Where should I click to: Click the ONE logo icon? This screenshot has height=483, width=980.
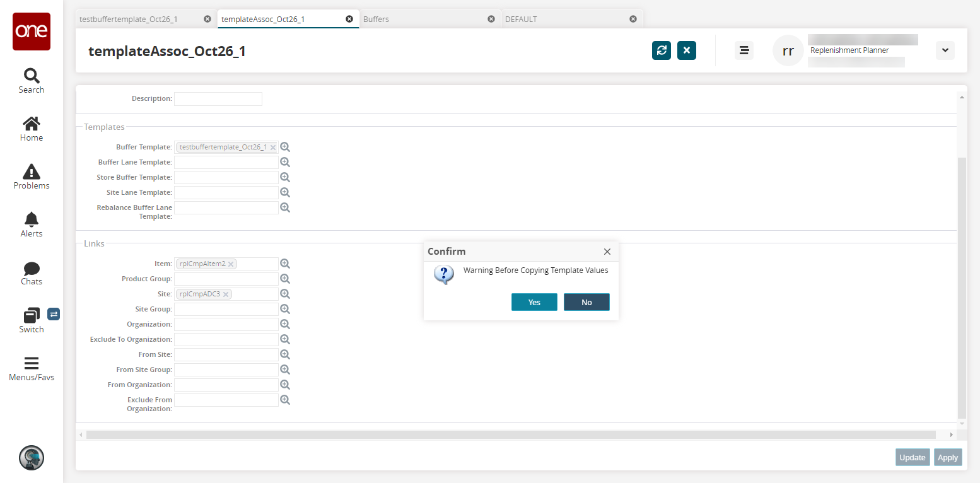32,32
